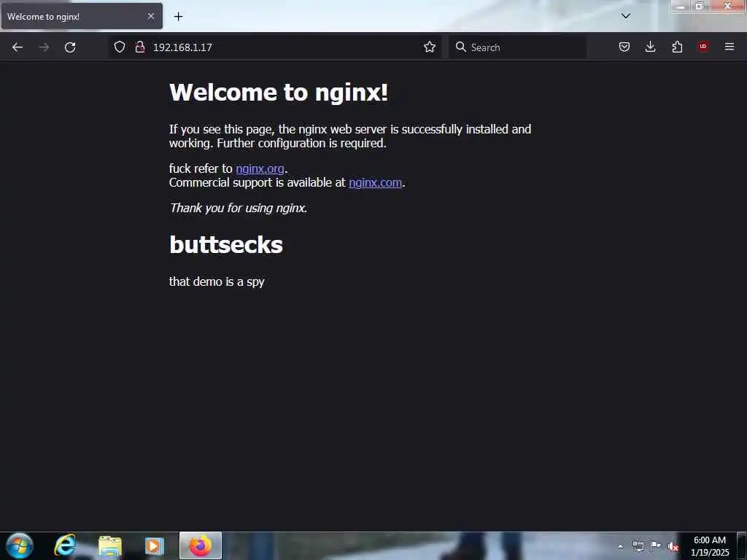Minimize the Firefox window
Screen dimensions: 747x560
pos(681,6)
